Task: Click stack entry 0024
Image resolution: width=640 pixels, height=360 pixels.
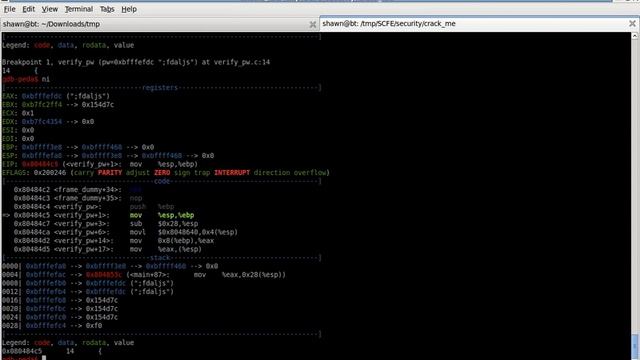Action: click(60, 317)
